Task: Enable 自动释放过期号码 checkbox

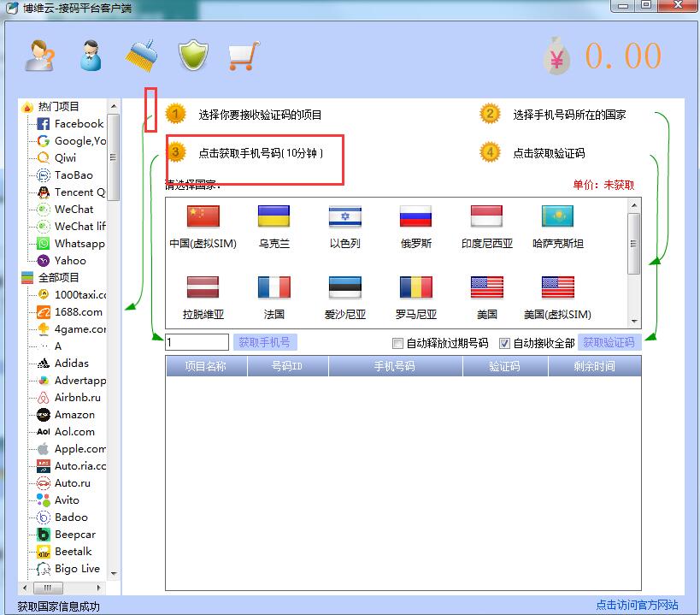Action: 397,344
